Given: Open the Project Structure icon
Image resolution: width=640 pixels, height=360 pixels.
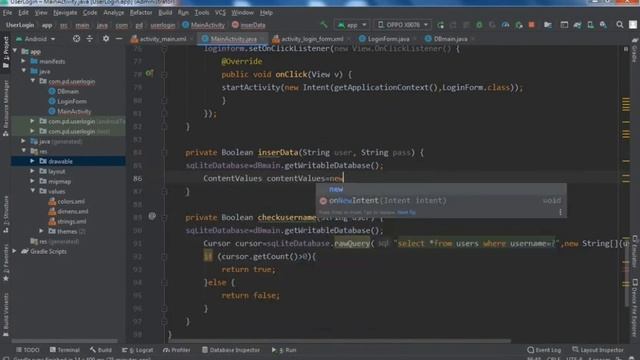Looking at the screenshot, I should [x=548, y=25].
